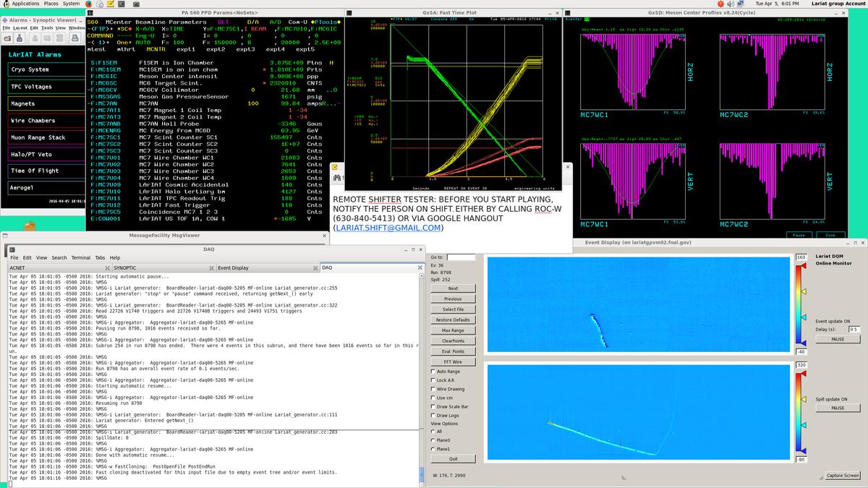This screenshot has height=488, width=868.
Task: Select the Plane0 view option
Action: (x=433, y=440)
